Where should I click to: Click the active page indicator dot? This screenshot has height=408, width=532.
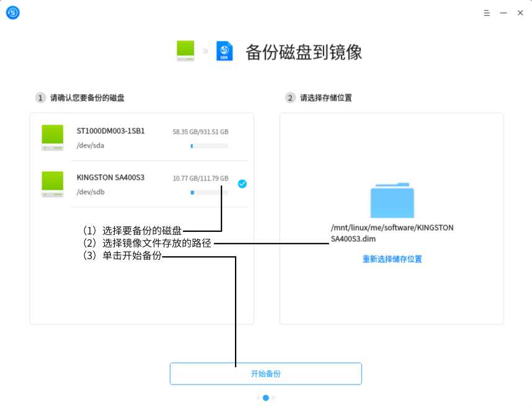266,397
